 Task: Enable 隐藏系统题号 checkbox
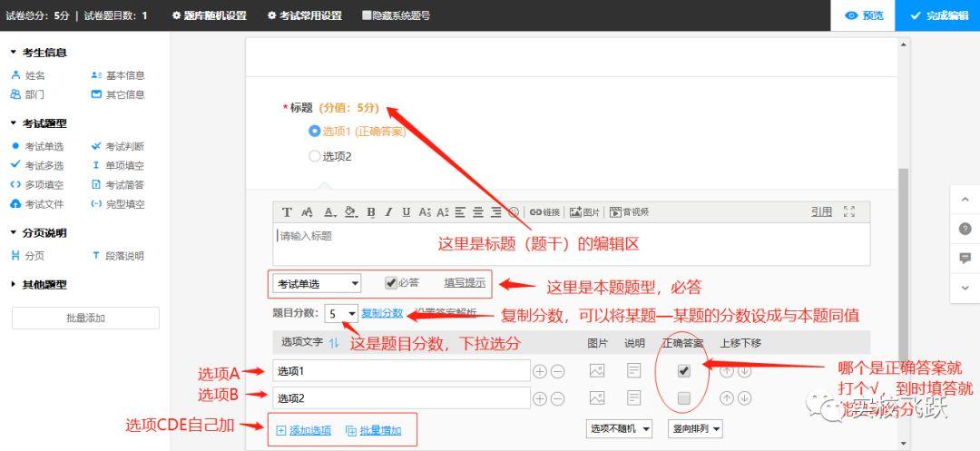pos(367,15)
